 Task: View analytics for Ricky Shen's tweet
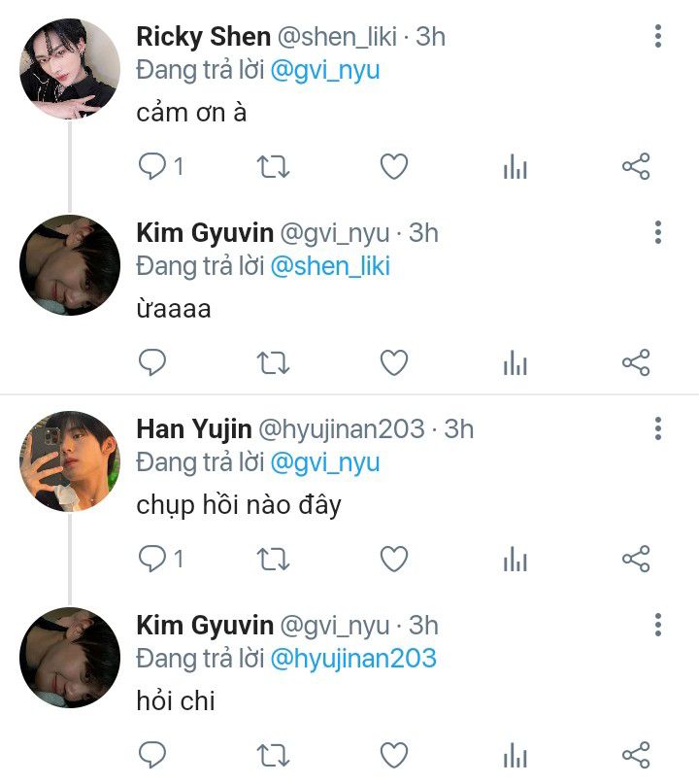pos(515,168)
